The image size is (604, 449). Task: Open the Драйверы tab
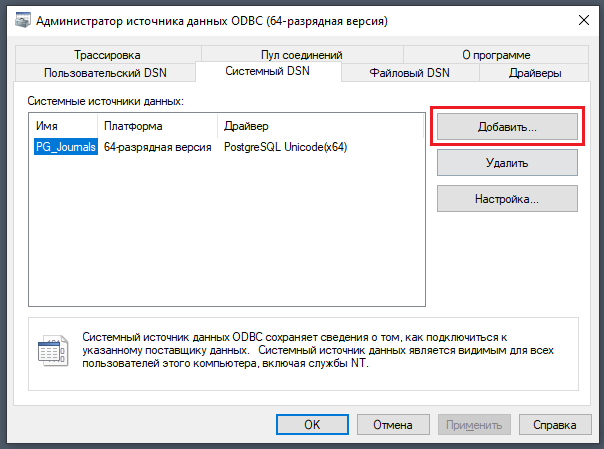coord(535,73)
